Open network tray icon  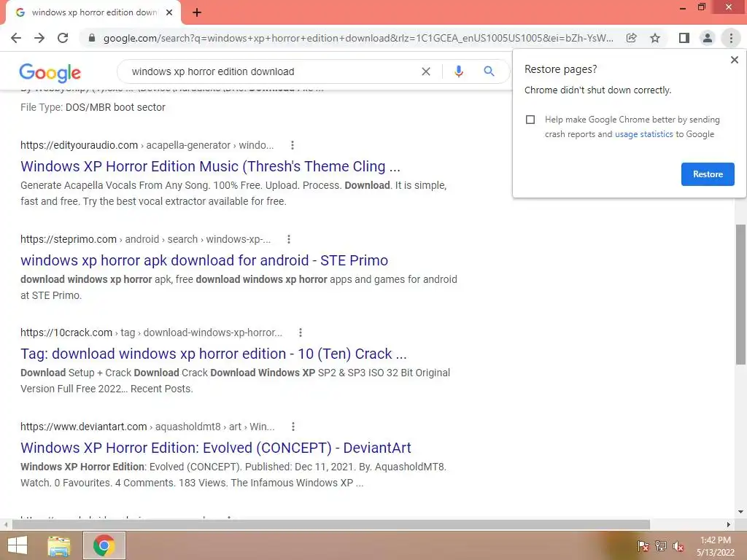click(660, 546)
